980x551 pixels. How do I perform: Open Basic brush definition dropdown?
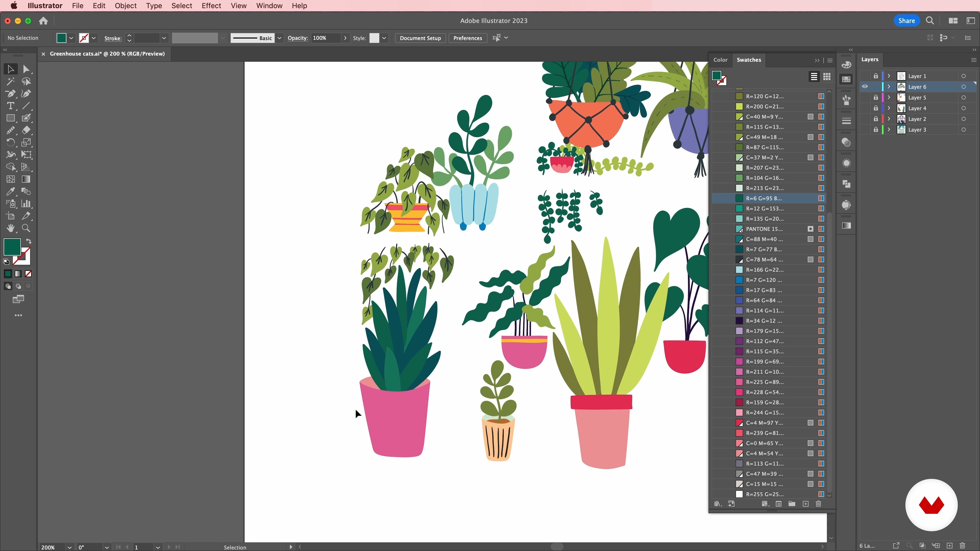280,38
